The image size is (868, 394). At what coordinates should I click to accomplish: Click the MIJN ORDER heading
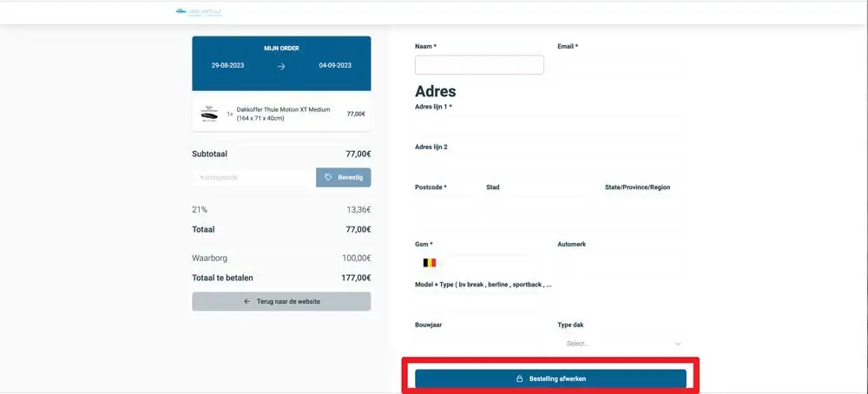(281, 49)
